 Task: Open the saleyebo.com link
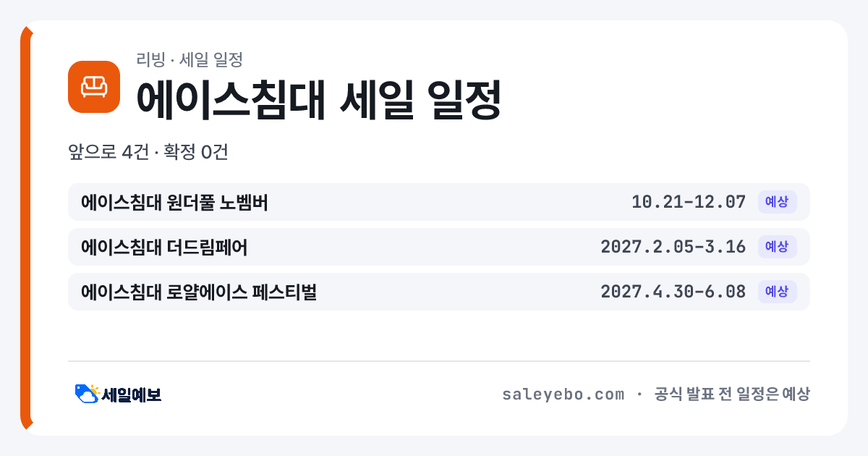[x=563, y=394]
